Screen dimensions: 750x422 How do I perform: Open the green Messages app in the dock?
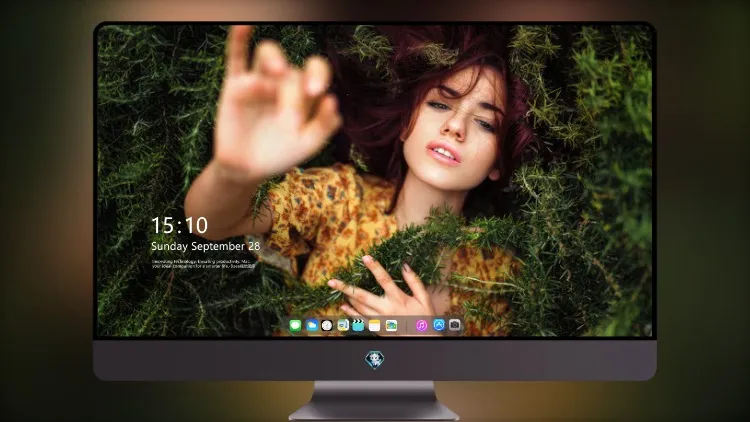[295, 326]
